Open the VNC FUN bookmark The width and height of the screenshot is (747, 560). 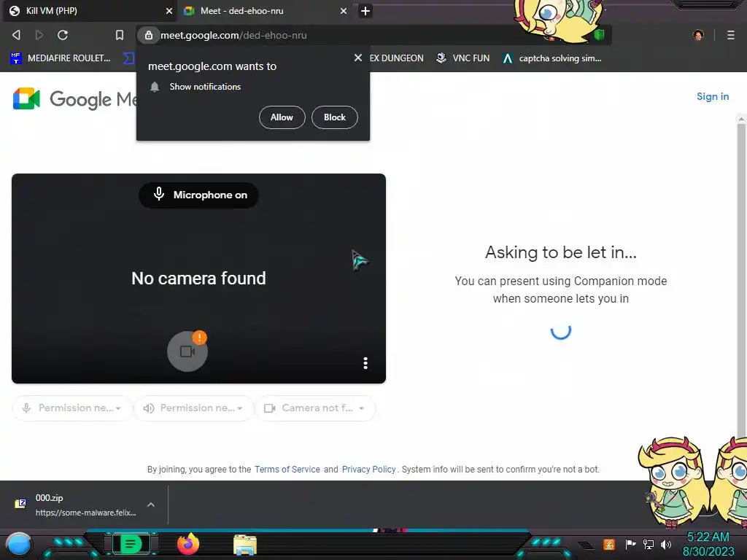462,58
